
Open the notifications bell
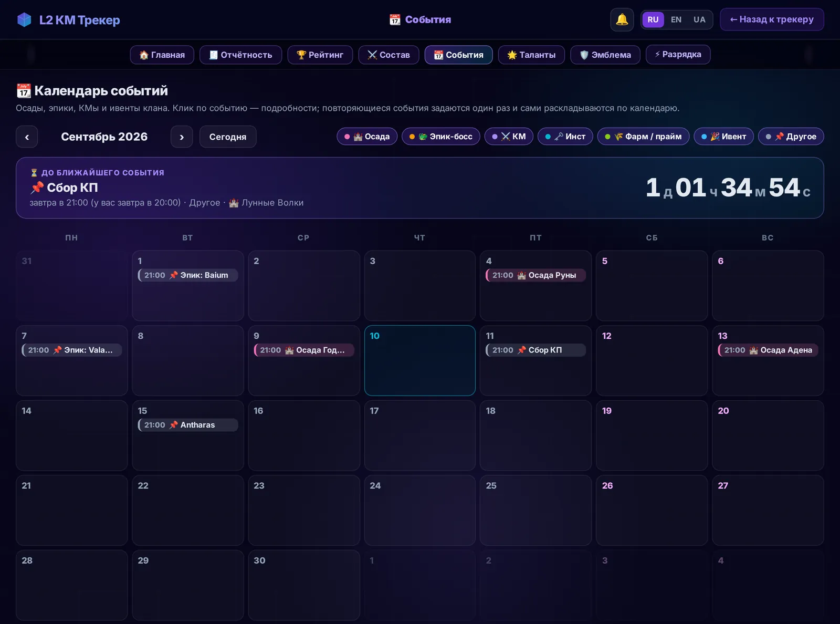[622, 20]
